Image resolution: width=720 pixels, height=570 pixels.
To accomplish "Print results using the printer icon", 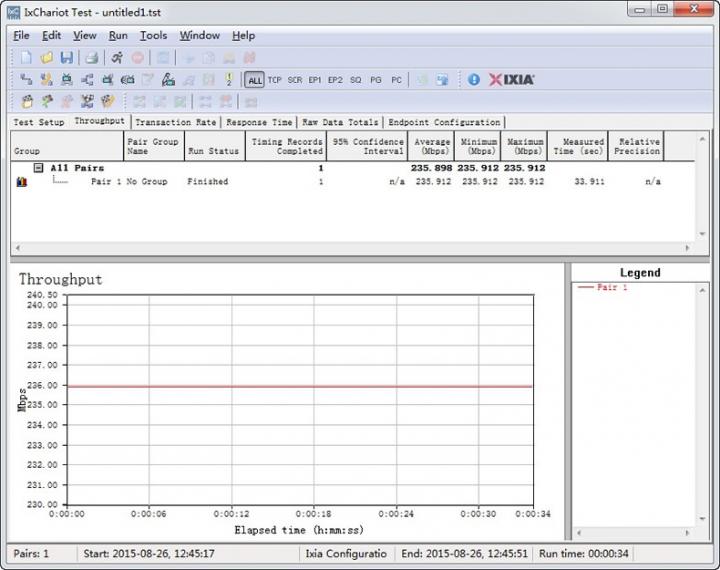I will [x=91, y=57].
